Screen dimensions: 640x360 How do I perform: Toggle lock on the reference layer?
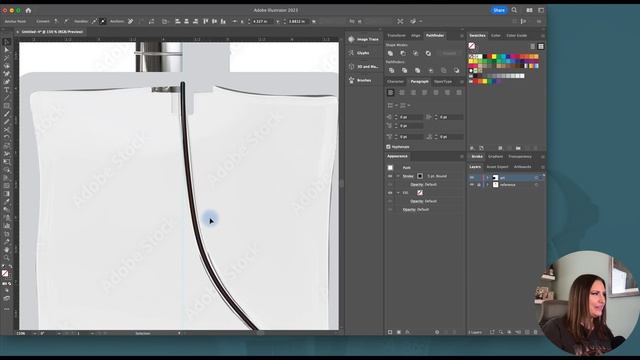[479, 185]
